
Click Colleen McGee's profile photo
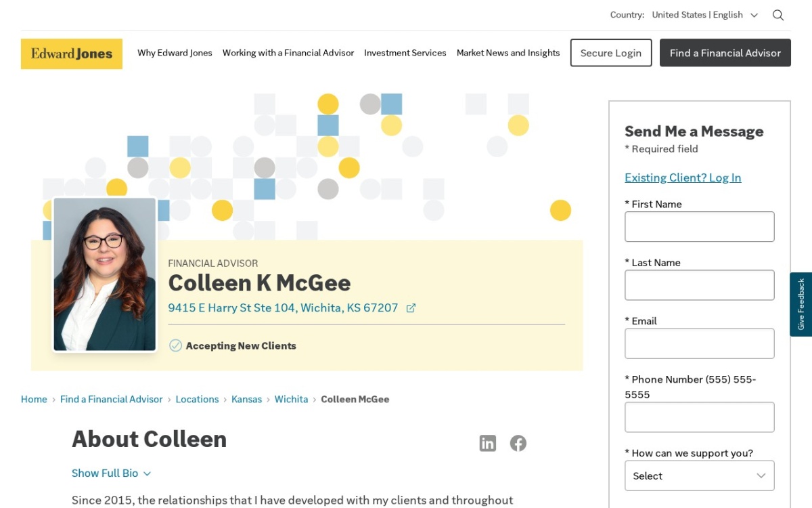pyautogui.click(x=105, y=274)
